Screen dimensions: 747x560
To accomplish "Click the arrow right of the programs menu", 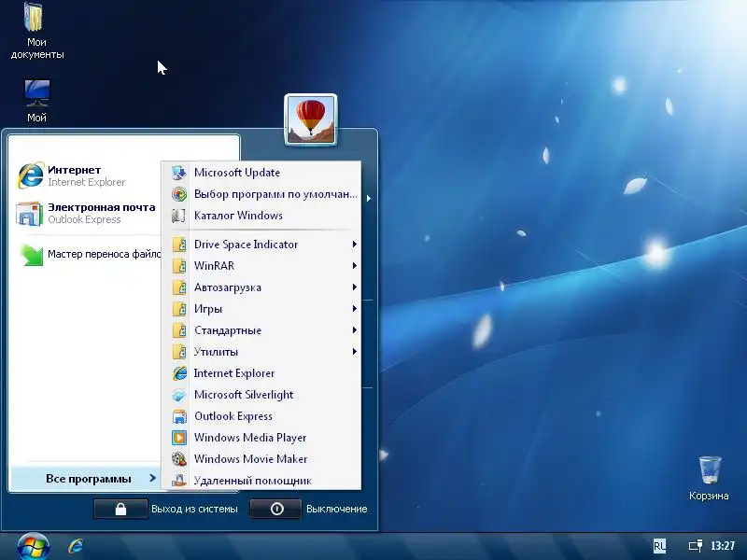I will (368, 198).
